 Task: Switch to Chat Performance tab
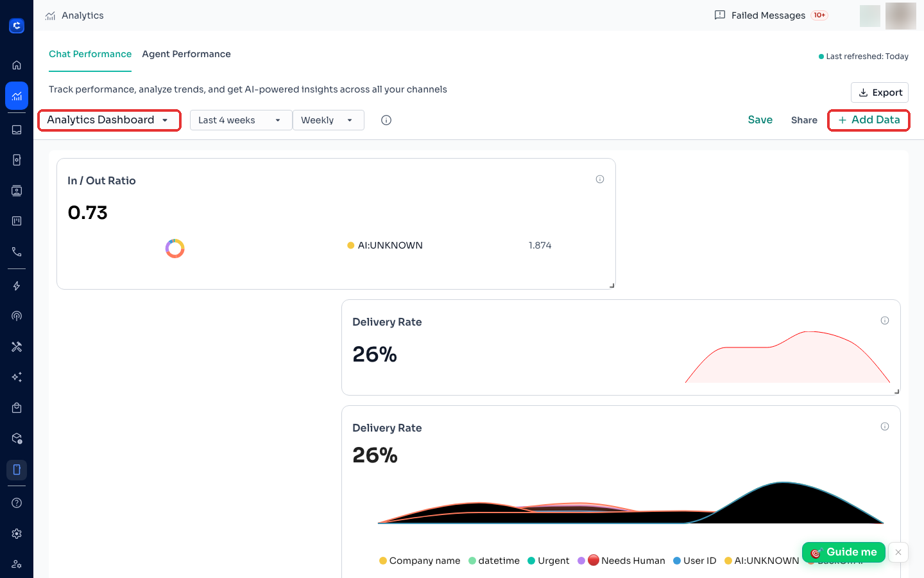pyautogui.click(x=90, y=54)
